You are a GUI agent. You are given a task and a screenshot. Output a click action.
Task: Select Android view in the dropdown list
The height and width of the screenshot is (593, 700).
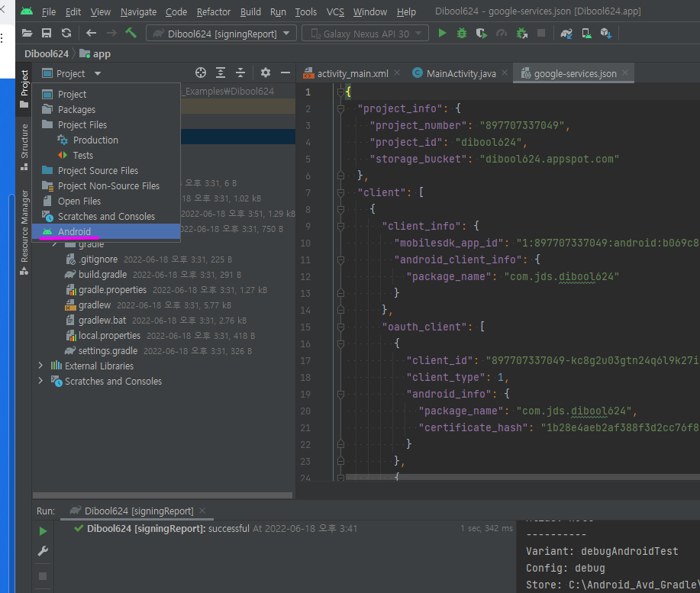(106, 231)
